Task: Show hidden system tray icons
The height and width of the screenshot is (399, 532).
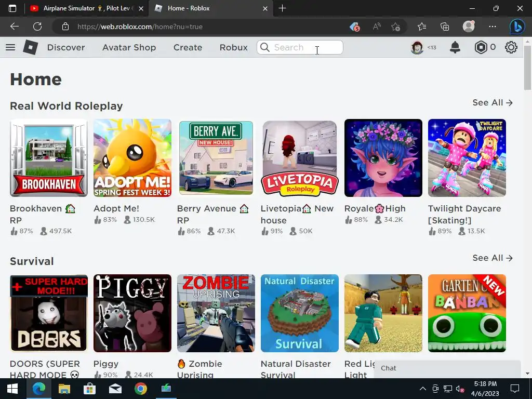Action: (423, 389)
